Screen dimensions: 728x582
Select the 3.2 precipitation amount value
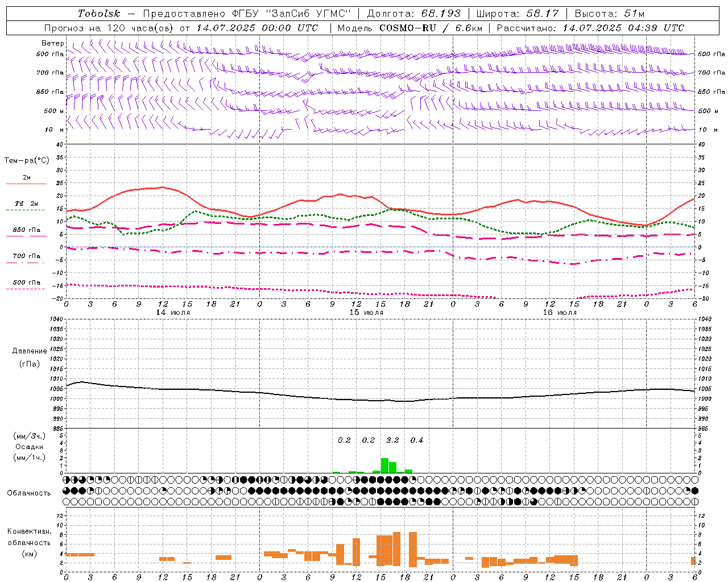[x=392, y=440]
